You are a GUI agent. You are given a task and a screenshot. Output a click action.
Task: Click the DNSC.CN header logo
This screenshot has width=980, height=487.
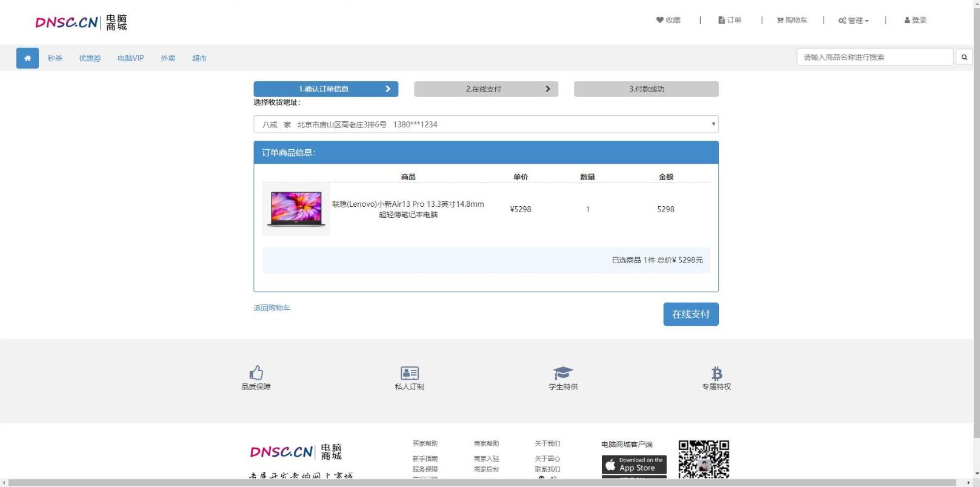[x=81, y=22]
